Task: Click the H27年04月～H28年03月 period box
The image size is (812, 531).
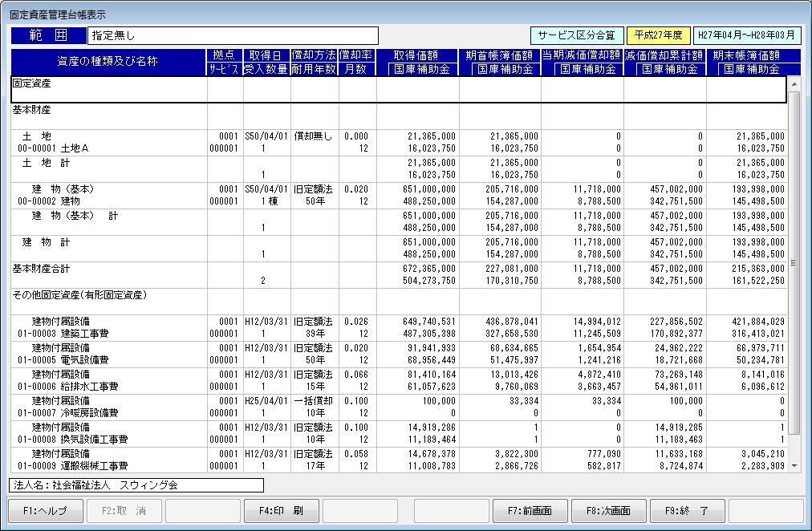Action: [x=746, y=35]
